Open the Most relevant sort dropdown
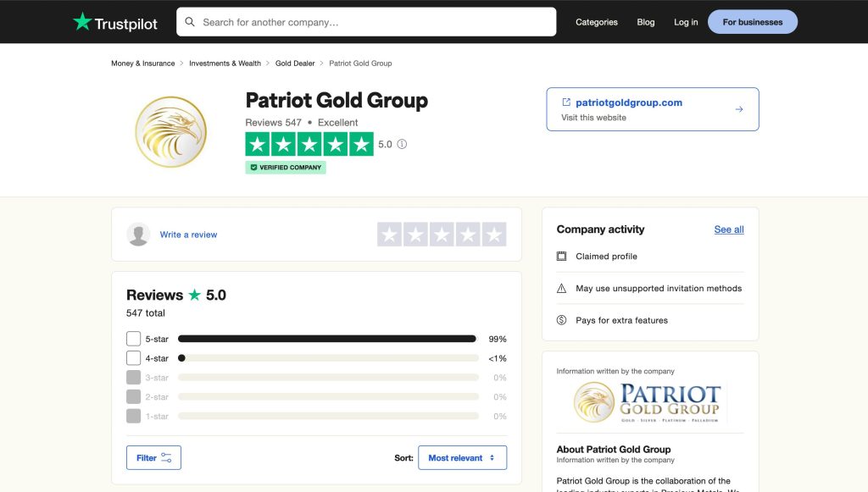The image size is (868, 492). point(462,458)
